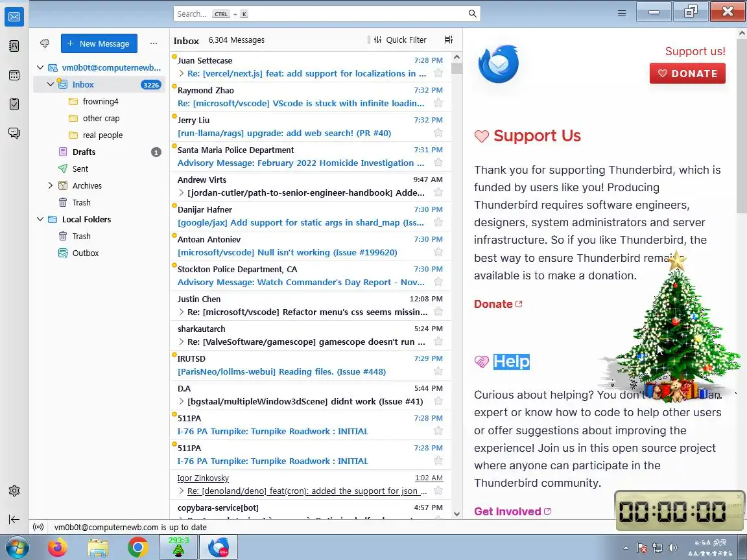Click the New Message button
Viewport: 747px width, 560px height.
click(x=99, y=43)
